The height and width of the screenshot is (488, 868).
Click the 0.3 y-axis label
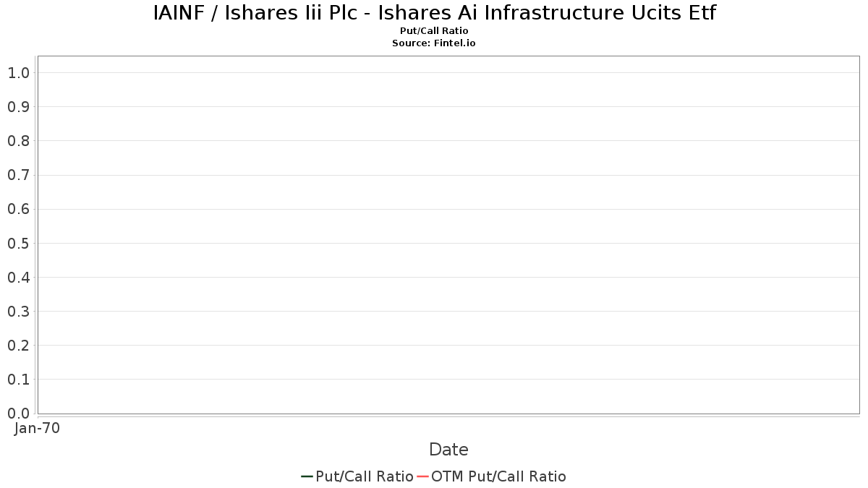point(18,312)
